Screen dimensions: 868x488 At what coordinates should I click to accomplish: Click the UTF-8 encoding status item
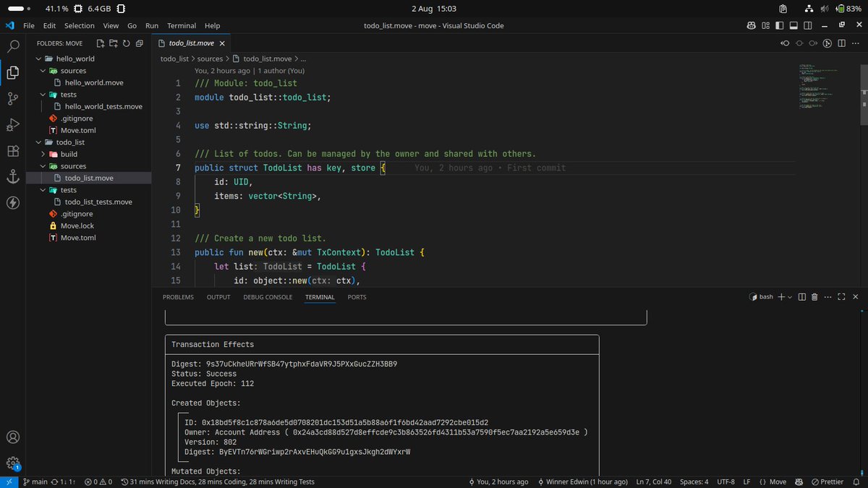(x=725, y=481)
